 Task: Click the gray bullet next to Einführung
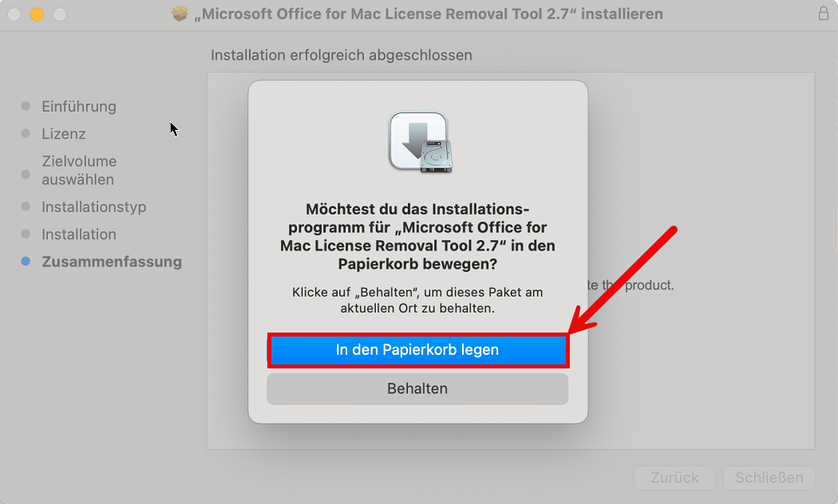(26, 106)
